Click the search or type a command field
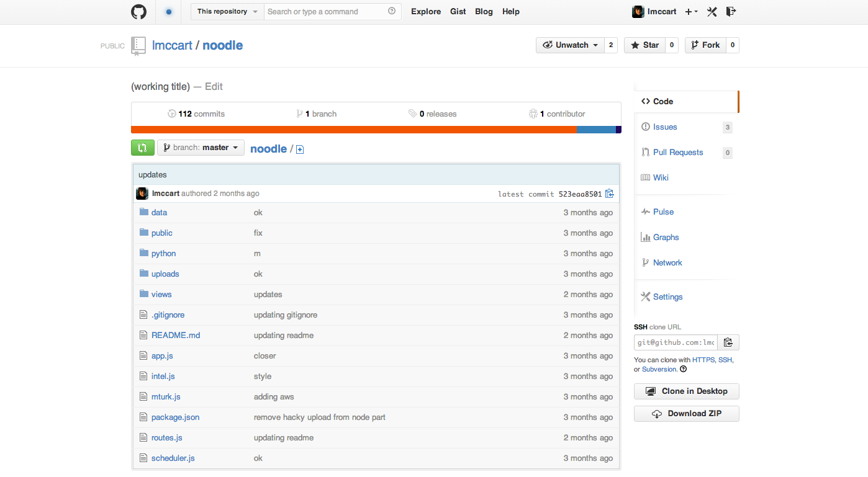 pyautogui.click(x=332, y=11)
